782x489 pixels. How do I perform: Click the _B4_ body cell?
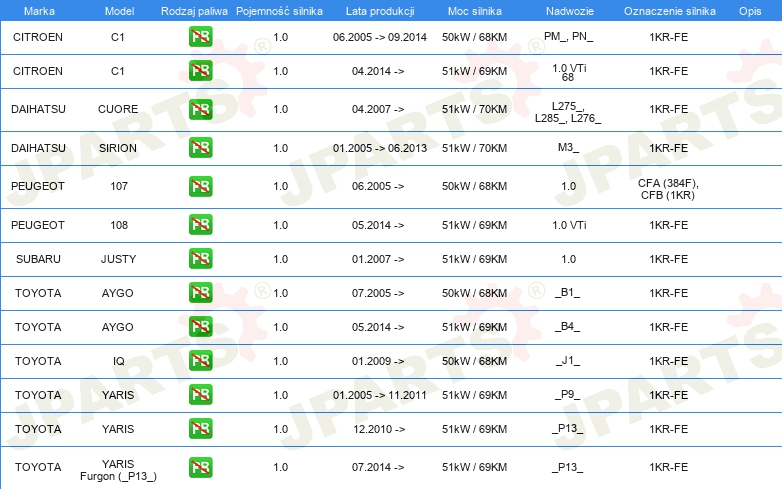pos(568,326)
